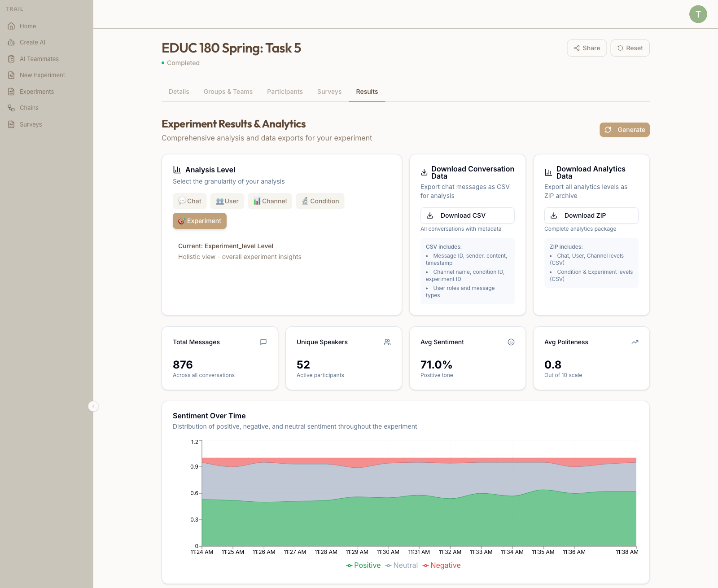Click the 0.8 politeness value
The image size is (718, 588).
coord(553,364)
